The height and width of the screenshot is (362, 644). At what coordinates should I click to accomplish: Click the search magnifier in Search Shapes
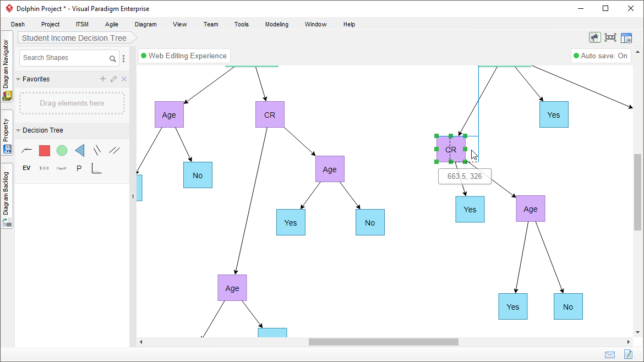tap(112, 59)
